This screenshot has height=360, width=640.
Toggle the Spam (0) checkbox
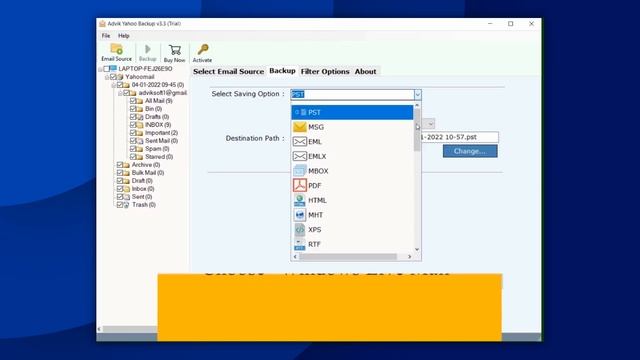coord(133,149)
